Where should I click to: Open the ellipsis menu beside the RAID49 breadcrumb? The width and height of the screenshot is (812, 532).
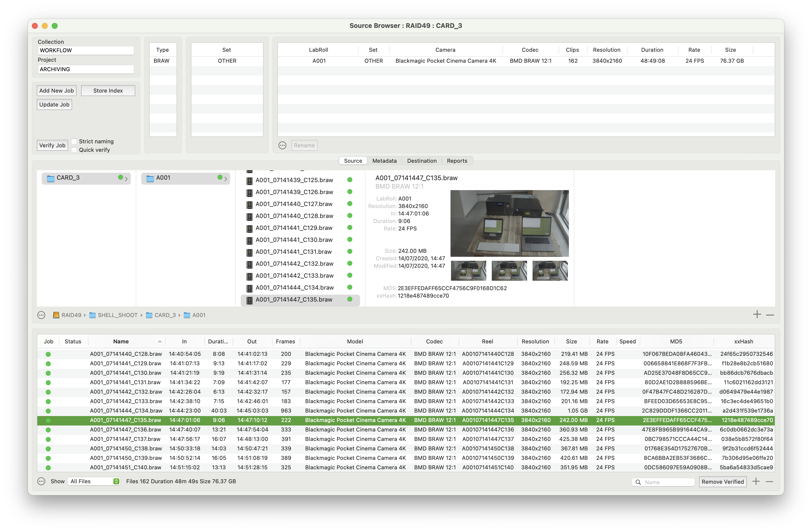(41, 315)
